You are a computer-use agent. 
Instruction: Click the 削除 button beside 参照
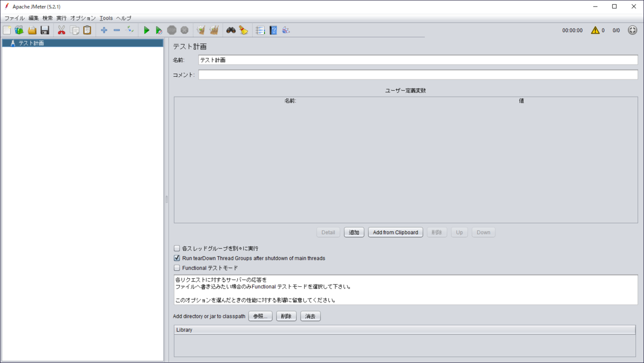pos(287,316)
